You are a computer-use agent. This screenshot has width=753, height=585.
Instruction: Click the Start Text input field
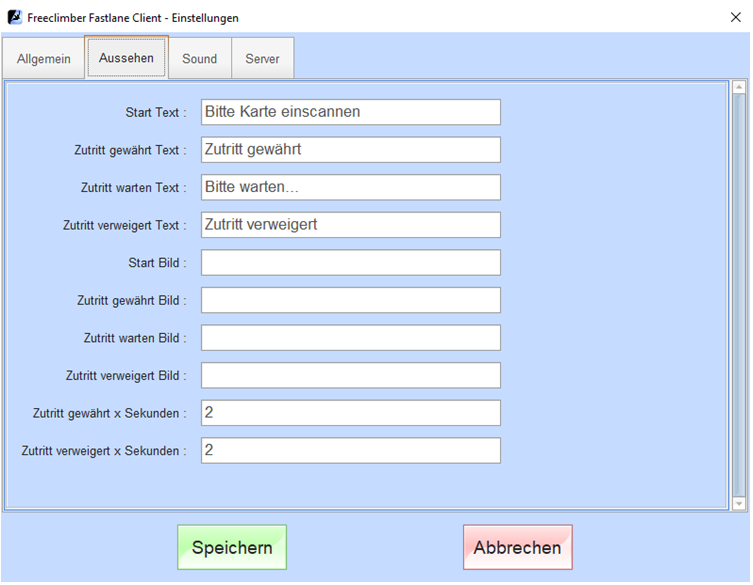350,112
